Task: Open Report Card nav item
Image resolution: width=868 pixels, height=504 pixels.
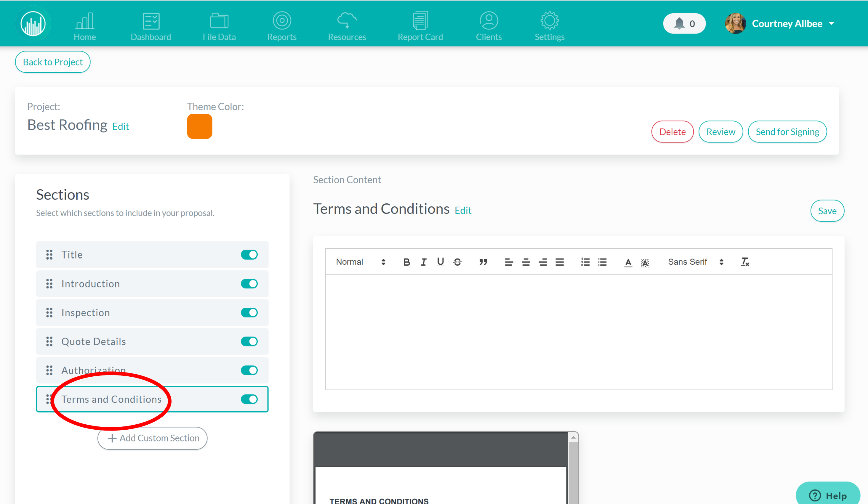Action: (420, 27)
